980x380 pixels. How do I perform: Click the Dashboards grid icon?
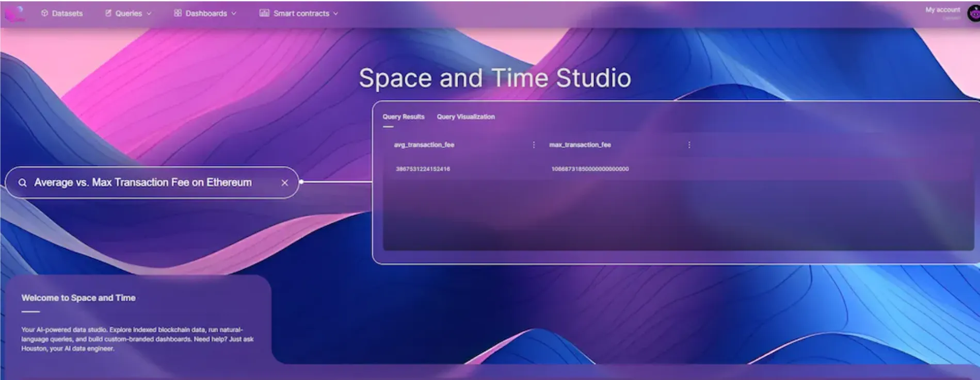pyautogui.click(x=178, y=13)
